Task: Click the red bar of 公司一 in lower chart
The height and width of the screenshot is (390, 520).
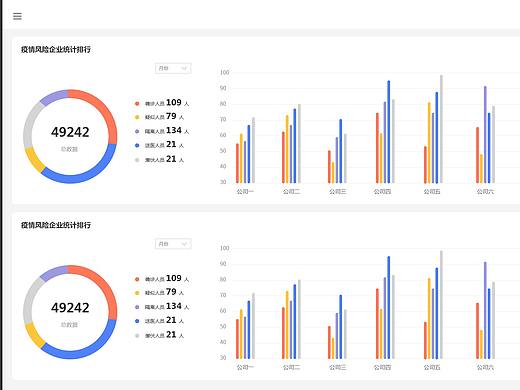Action: 237,339
